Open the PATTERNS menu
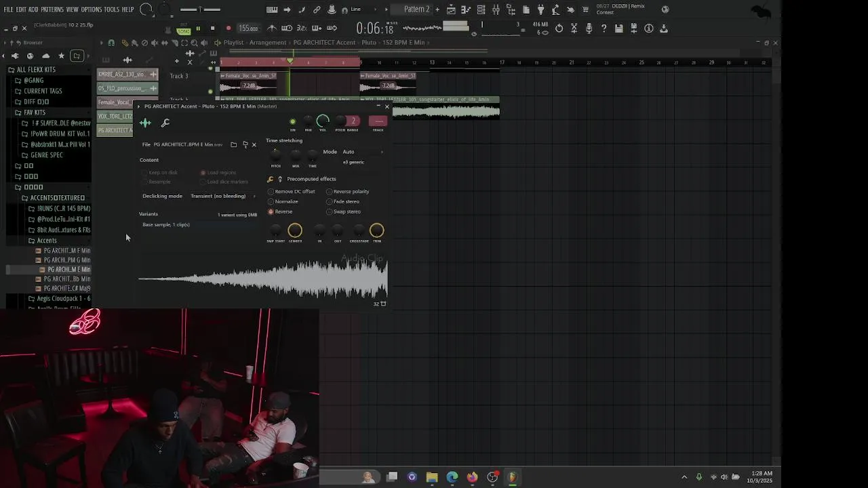Viewport: 868px width, 488px height. pyautogui.click(x=52, y=9)
